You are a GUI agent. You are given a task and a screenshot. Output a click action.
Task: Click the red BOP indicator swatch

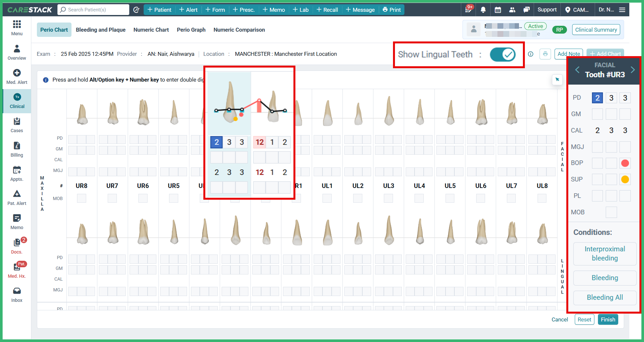[625, 163]
